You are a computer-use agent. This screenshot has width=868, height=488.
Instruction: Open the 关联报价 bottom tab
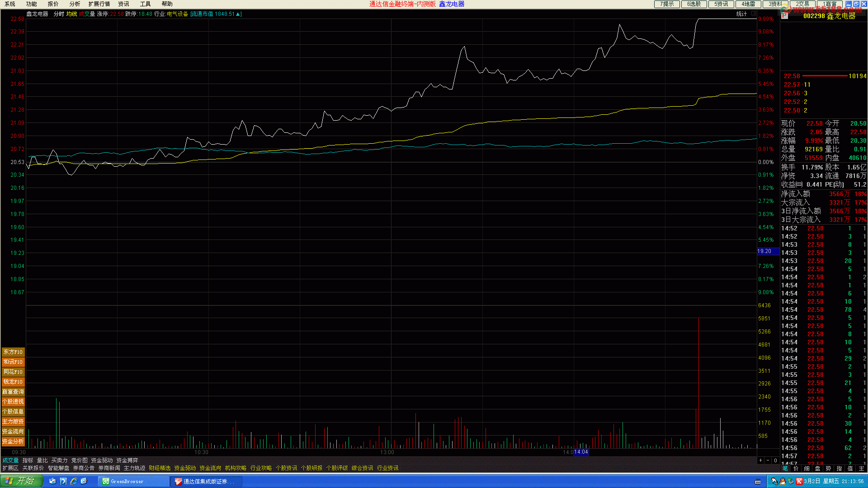pos(33,468)
